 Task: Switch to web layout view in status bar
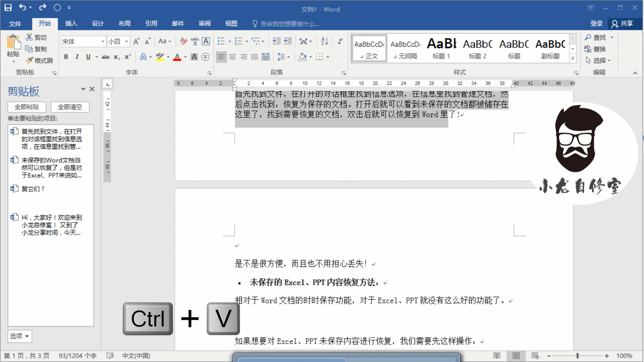(x=535, y=356)
